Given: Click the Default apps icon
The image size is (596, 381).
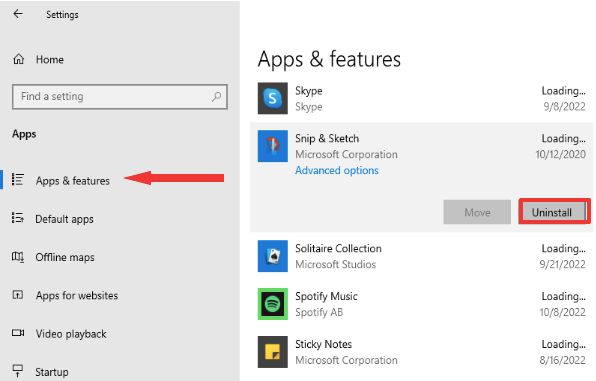Looking at the screenshot, I should tap(18, 218).
